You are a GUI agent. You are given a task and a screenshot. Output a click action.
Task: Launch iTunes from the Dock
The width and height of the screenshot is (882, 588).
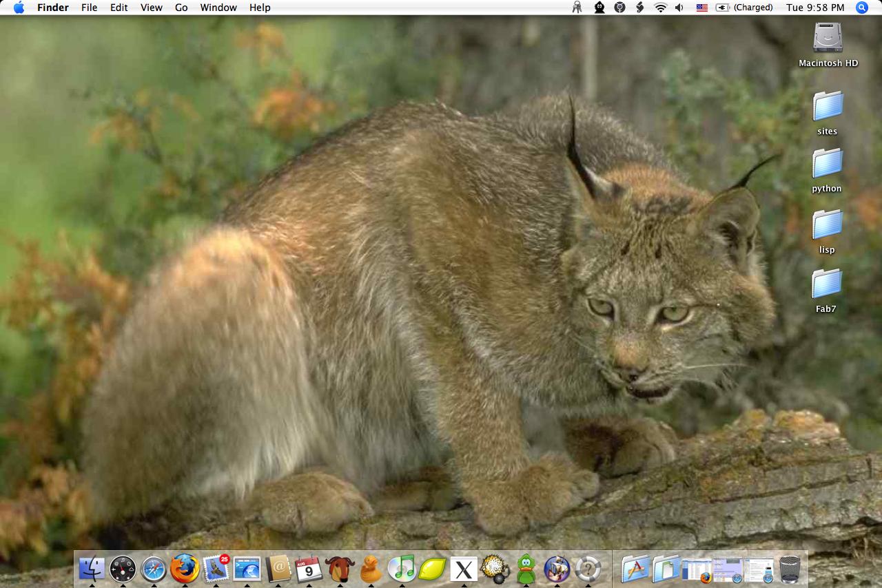pyautogui.click(x=402, y=569)
